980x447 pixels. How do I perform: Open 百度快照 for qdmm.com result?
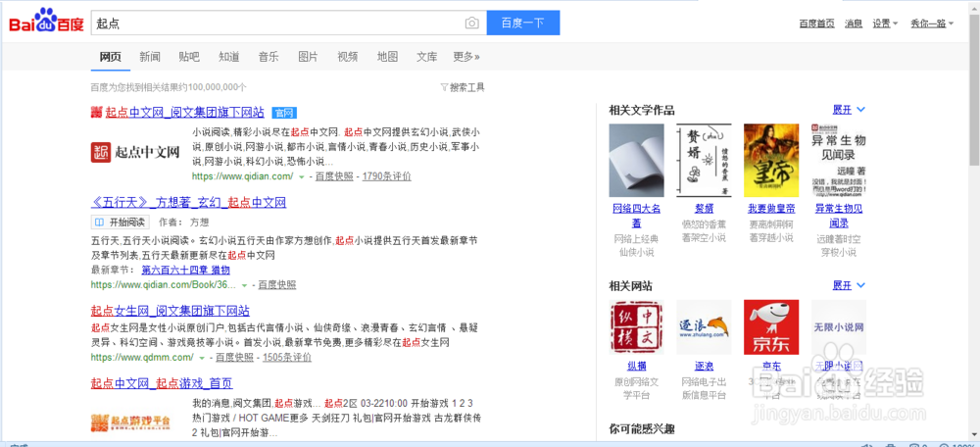click(x=234, y=358)
